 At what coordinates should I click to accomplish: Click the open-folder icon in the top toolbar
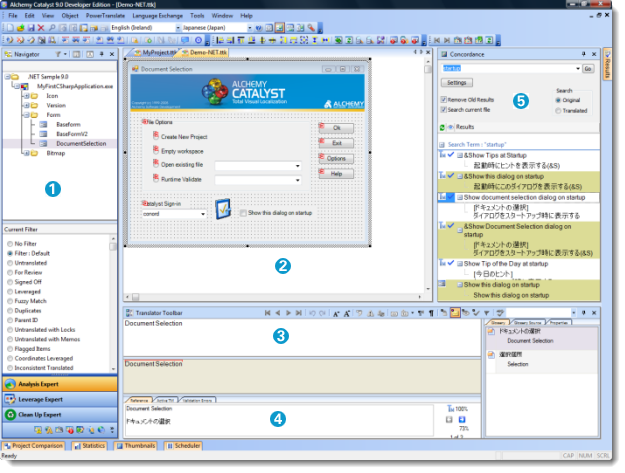coord(20,28)
